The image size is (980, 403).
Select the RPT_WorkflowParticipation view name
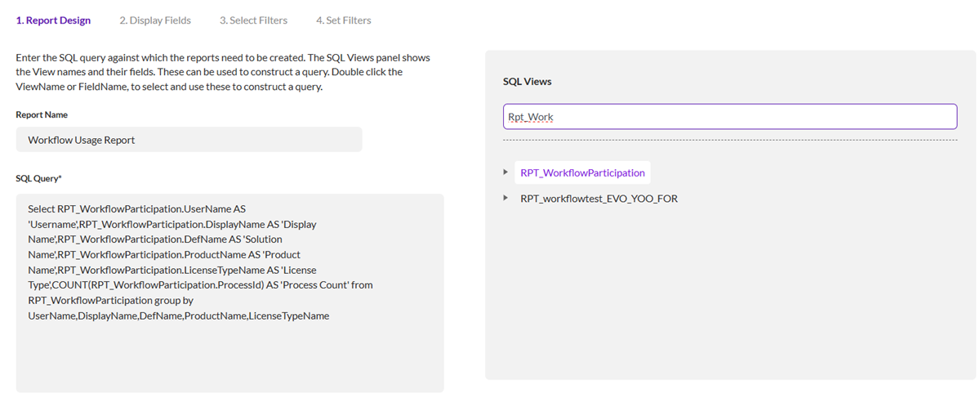582,172
